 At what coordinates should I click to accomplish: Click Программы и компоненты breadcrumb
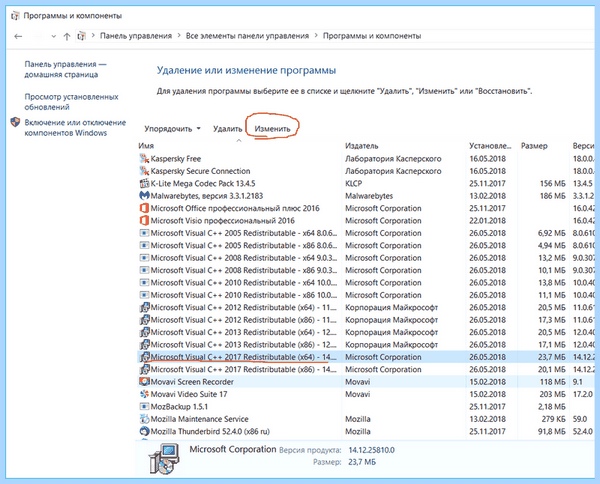click(x=372, y=36)
